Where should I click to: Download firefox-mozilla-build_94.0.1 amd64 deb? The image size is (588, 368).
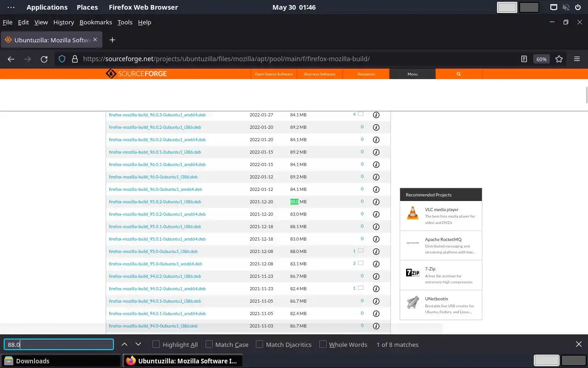[x=157, y=314]
